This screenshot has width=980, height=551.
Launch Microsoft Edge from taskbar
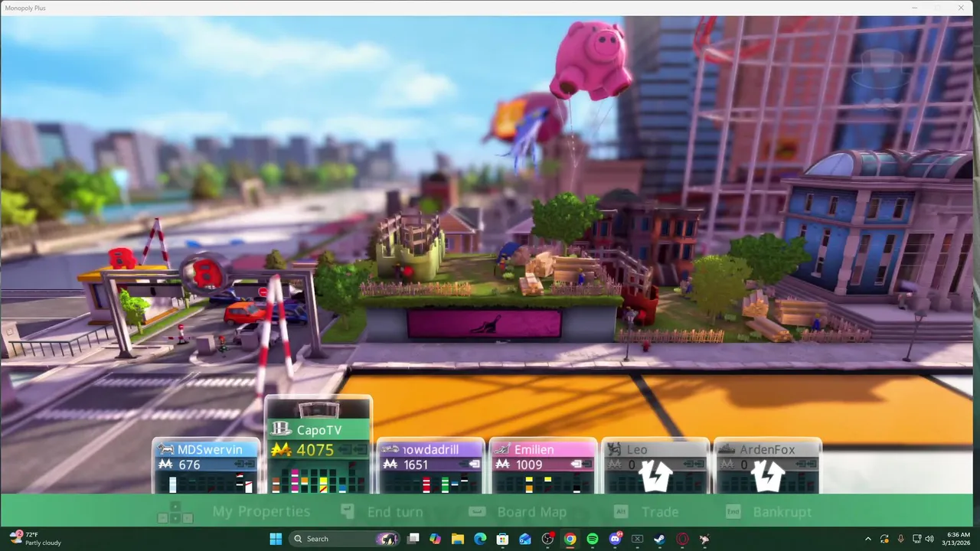click(x=480, y=539)
